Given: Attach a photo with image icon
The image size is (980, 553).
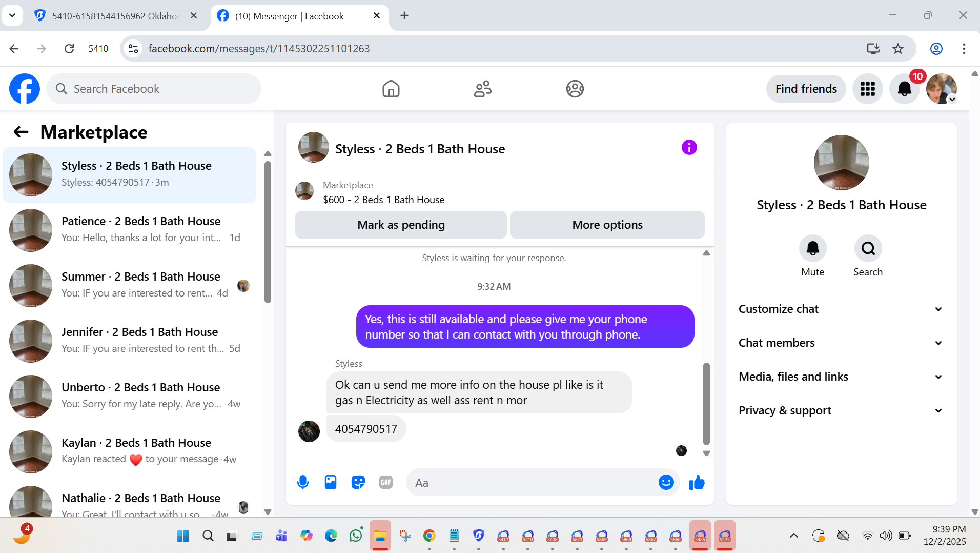Looking at the screenshot, I should click(331, 482).
